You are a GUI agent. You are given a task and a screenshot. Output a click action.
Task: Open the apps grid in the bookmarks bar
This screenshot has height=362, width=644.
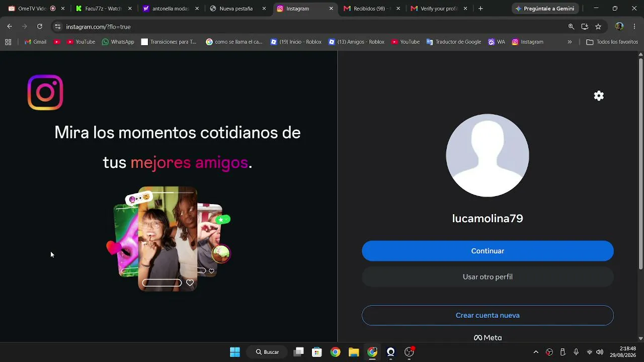pos(8,42)
